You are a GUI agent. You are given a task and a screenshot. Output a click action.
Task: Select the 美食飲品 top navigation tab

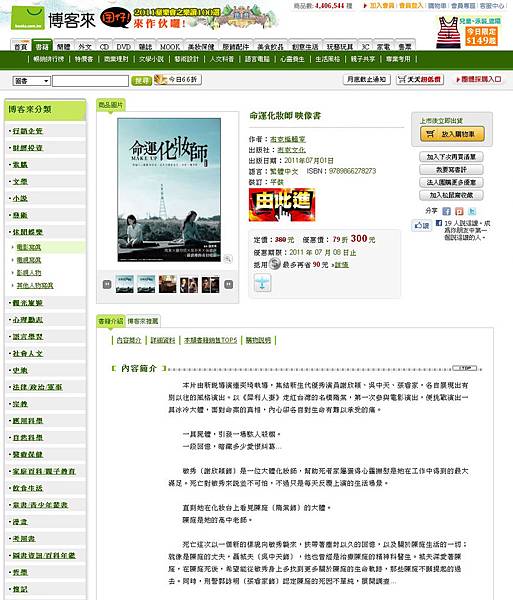[270, 47]
